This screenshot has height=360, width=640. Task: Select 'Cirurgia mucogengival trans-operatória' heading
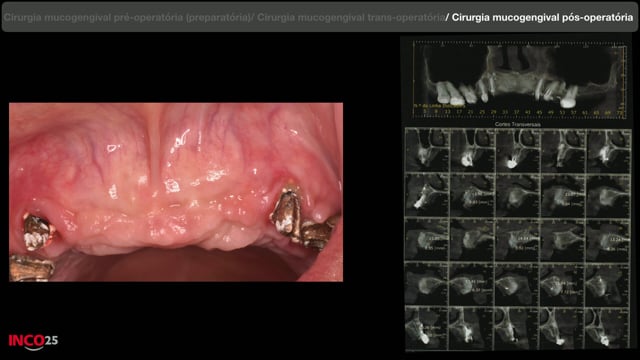click(x=351, y=18)
